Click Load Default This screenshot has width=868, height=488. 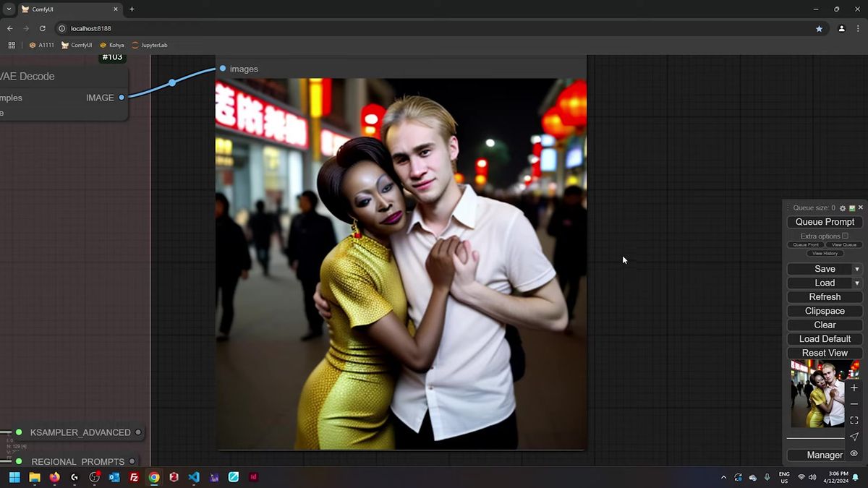(x=825, y=339)
